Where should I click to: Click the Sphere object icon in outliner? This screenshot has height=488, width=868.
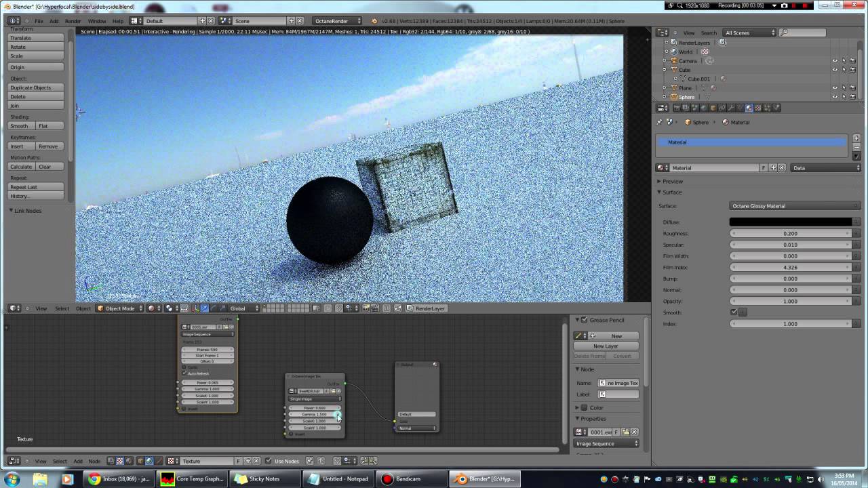[x=675, y=97]
